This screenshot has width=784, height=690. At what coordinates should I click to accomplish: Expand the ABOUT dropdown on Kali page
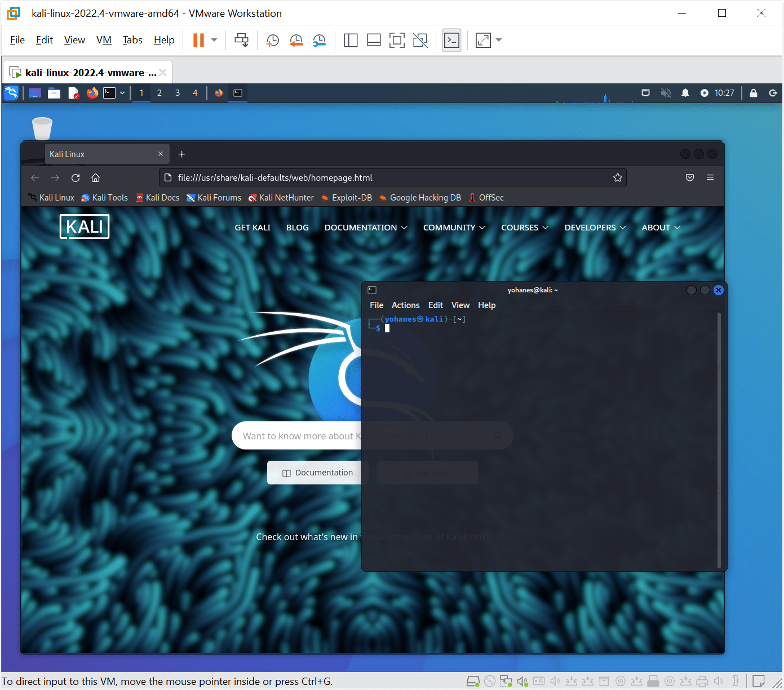click(661, 228)
